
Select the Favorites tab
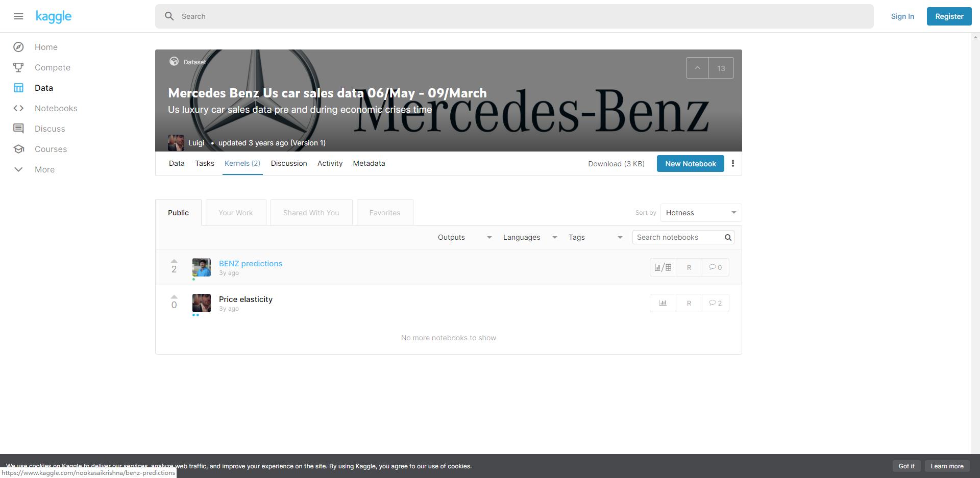tap(385, 213)
